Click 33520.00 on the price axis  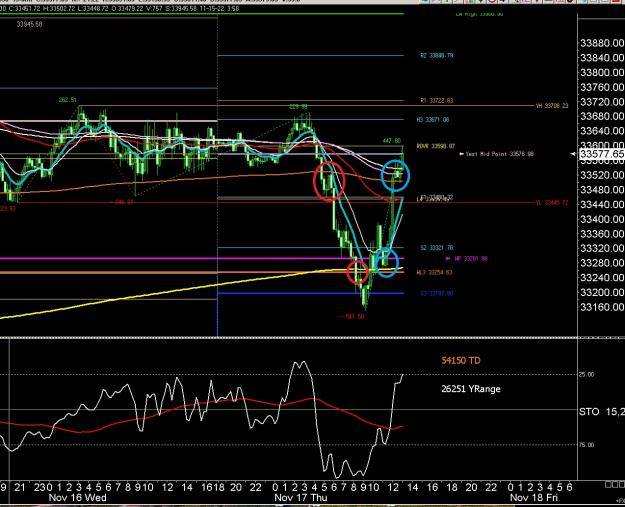click(602, 175)
